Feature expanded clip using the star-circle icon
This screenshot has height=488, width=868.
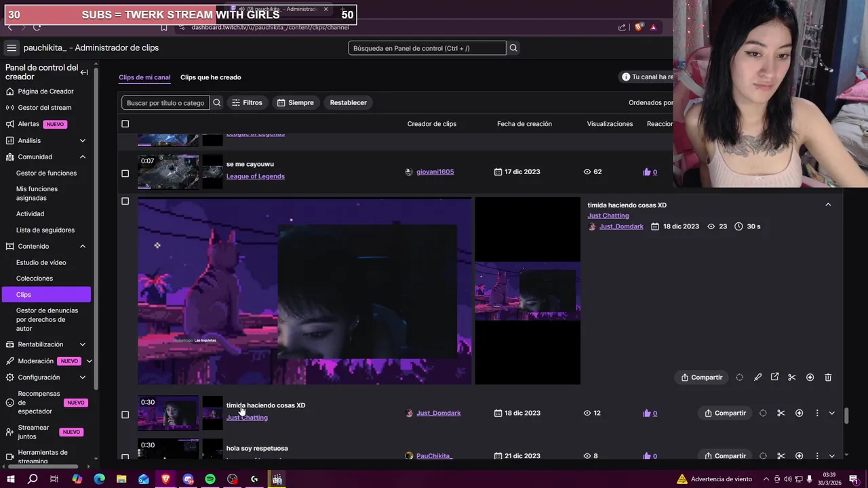point(810,378)
